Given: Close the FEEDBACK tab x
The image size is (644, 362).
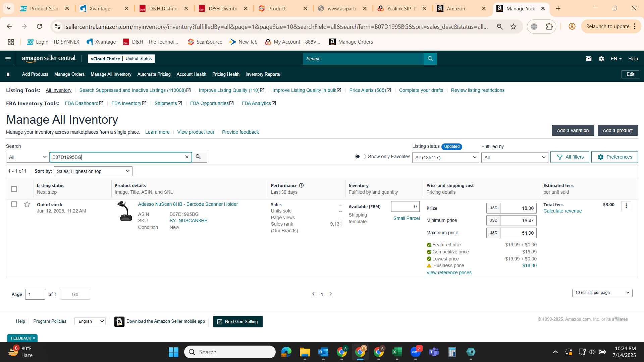Looking at the screenshot, I should [x=34, y=338].
